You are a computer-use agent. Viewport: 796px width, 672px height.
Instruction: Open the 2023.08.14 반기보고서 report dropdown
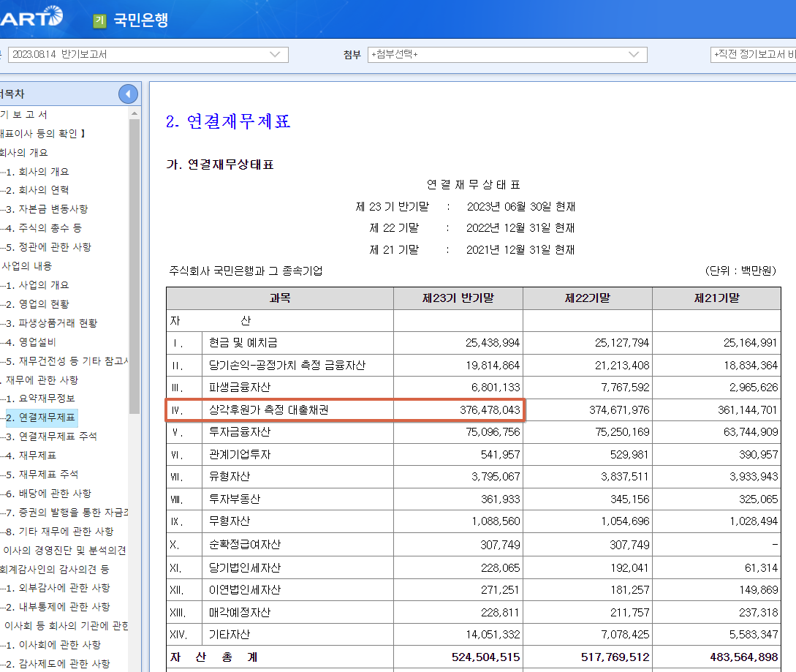click(146, 54)
